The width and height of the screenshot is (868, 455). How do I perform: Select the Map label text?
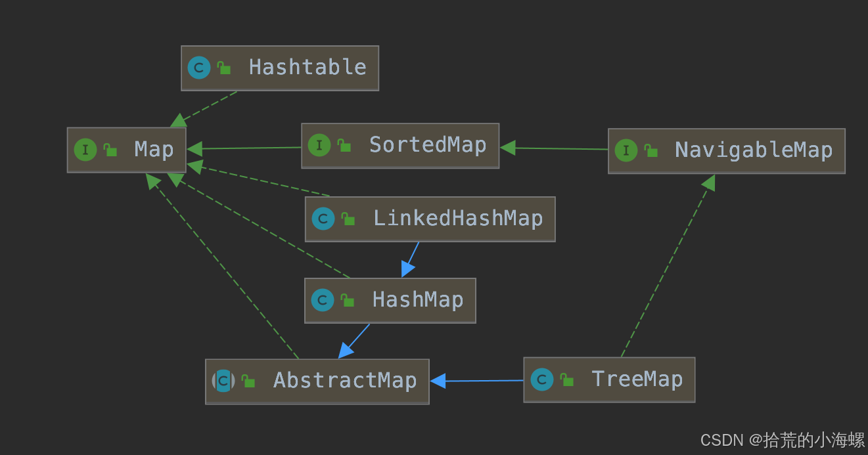tap(154, 150)
